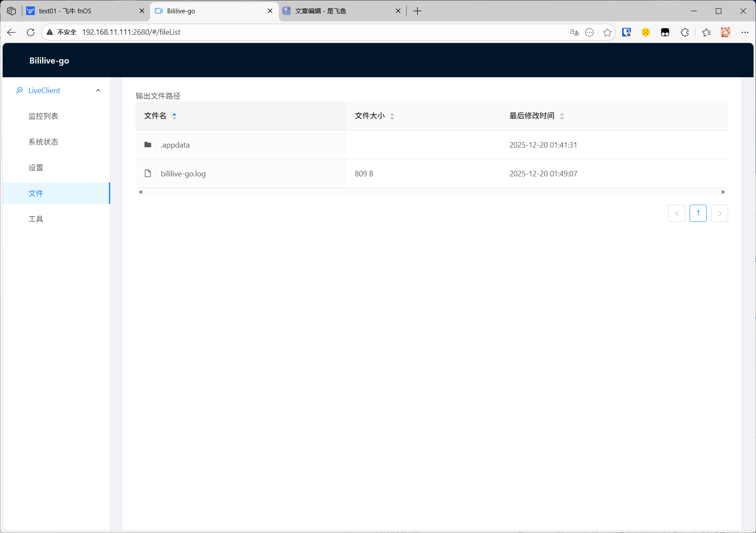Click the favorites star in address bar
Screen dimensions: 756x533
(607, 32)
